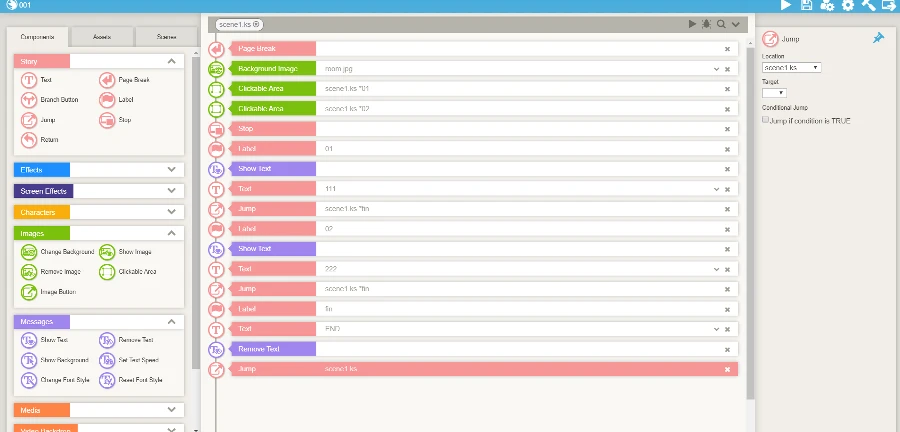900x432 pixels.
Task: Open the Location dropdown in the Jump panel
Action: click(x=791, y=67)
